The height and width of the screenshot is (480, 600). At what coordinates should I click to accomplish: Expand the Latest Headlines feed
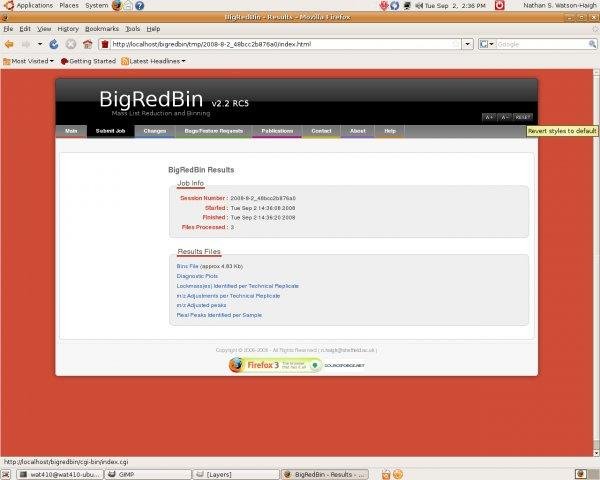(x=153, y=61)
